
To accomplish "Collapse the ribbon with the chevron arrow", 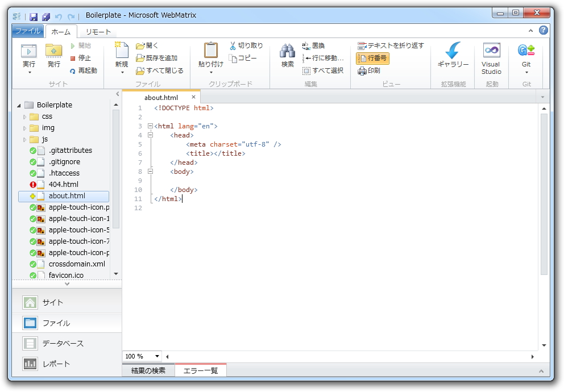I will (x=531, y=31).
